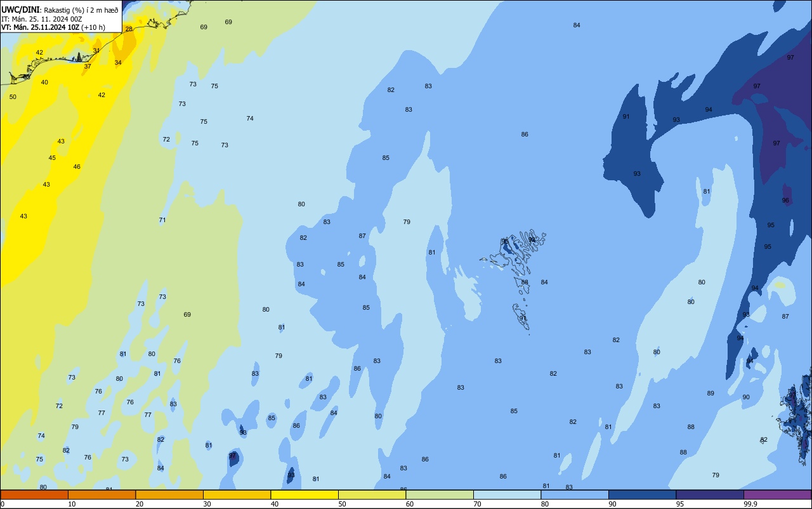The height and width of the screenshot is (509, 812).
Task: Click the 10–20 orange legend swatch
Action: (101, 494)
